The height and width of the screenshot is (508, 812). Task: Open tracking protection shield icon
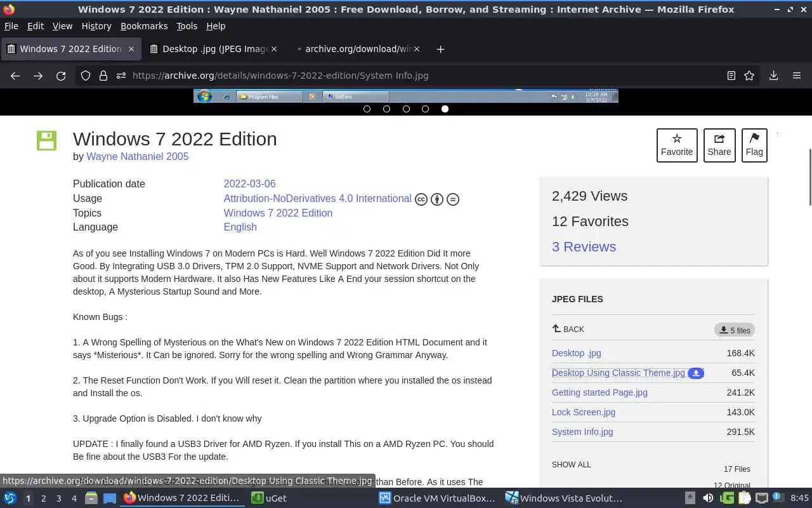tap(86, 76)
